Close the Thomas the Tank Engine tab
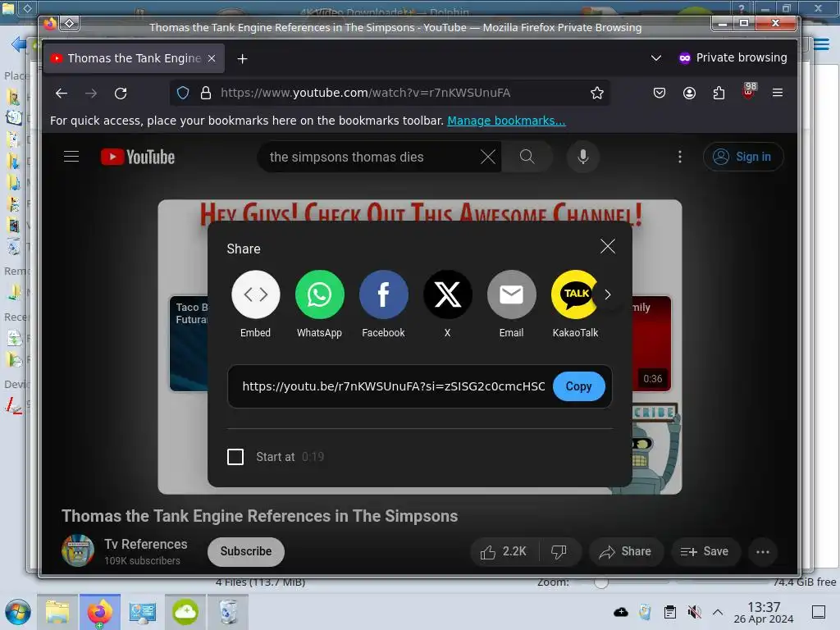Viewport: 840px width, 630px height. (x=212, y=58)
